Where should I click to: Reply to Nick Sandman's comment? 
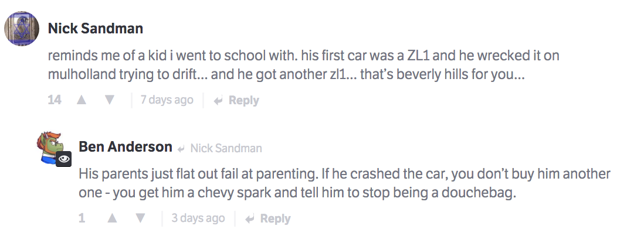pyautogui.click(x=236, y=100)
